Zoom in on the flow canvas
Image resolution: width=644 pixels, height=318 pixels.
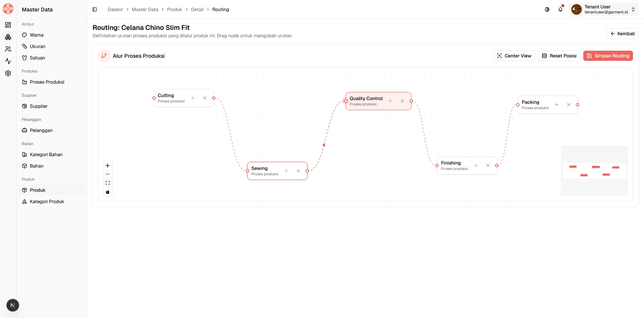108,166
